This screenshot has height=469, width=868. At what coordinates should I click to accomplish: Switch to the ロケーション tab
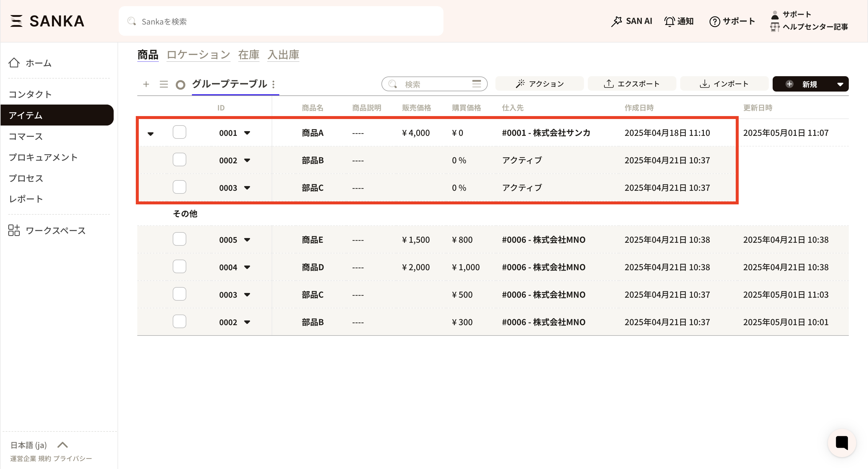(198, 55)
